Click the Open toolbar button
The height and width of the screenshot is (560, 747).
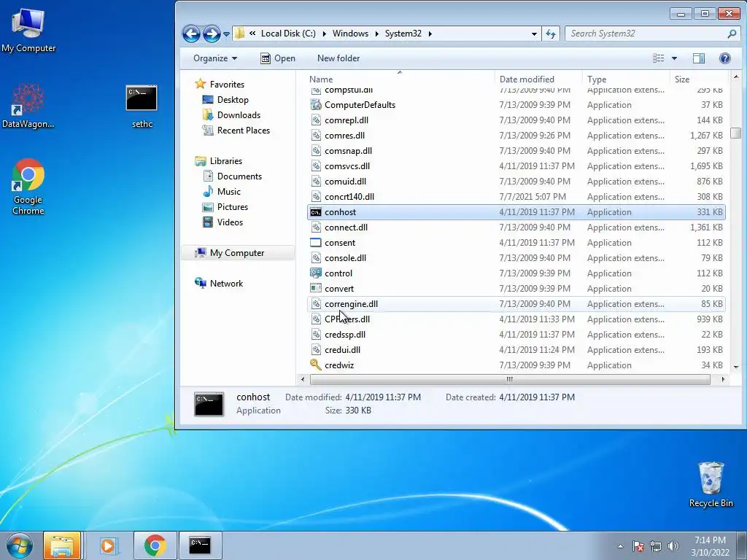(x=278, y=58)
